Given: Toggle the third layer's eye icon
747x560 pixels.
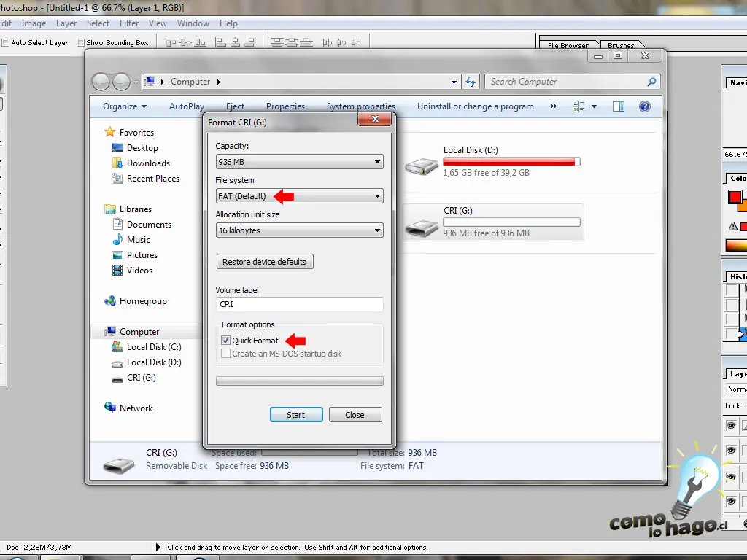Looking at the screenshot, I should 731,477.
